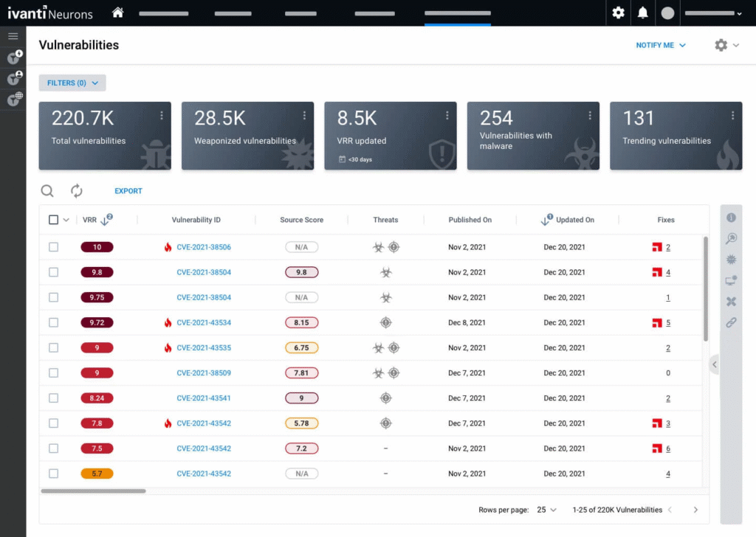756x537 pixels.
Task: Click the search magnifier icon above table
Action: coord(47,191)
